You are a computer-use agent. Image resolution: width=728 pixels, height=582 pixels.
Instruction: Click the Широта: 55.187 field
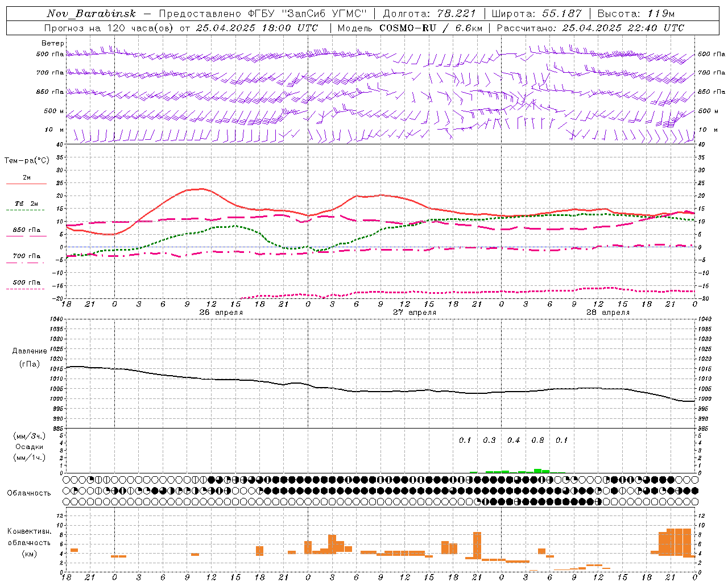tap(536, 14)
